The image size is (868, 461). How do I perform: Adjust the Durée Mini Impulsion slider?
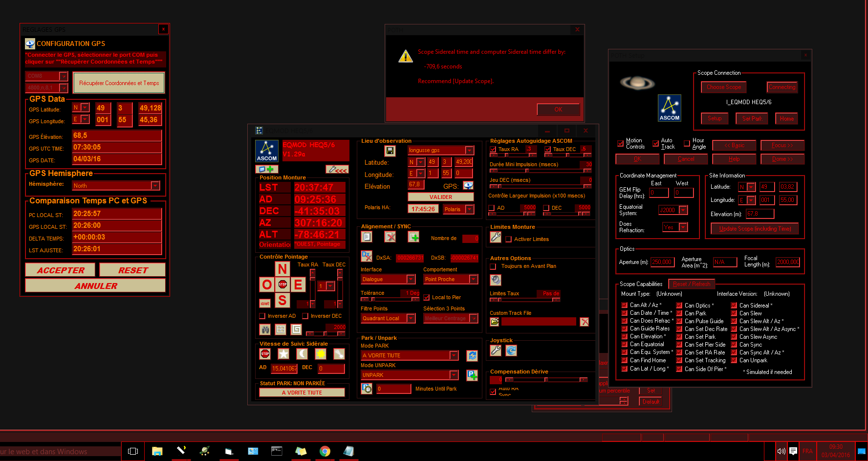(x=541, y=171)
